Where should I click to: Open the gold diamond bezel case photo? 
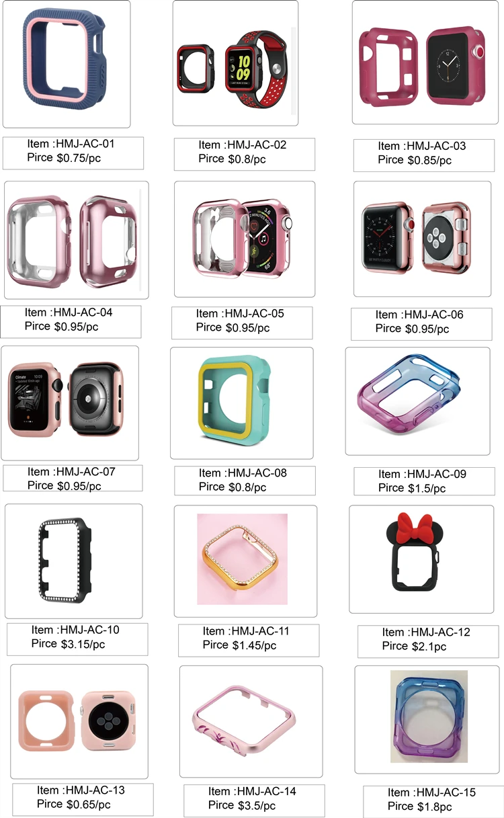point(245,561)
